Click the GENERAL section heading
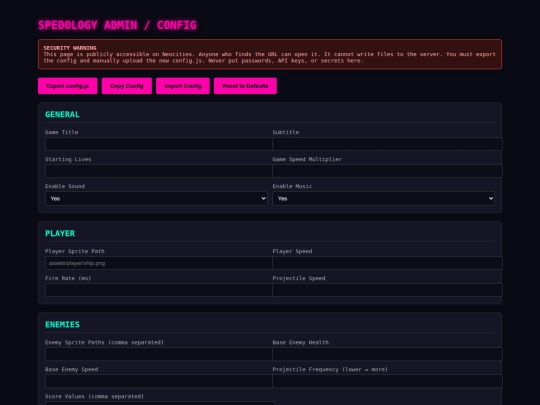The width and height of the screenshot is (540, 405). click(x=62, y=114)
